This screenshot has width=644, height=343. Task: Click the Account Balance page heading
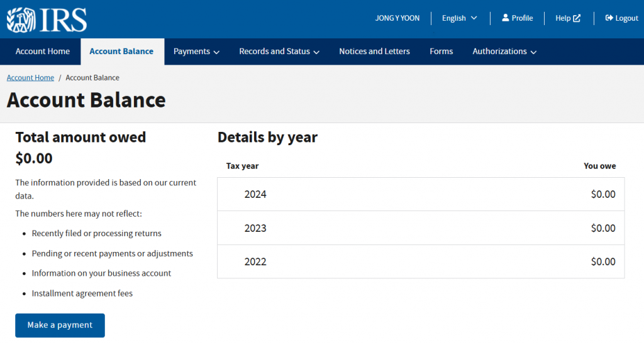point(86,100)
